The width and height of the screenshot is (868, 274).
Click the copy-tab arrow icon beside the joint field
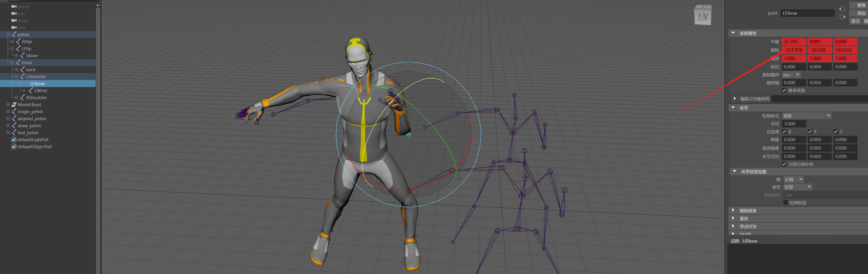click(x=842, y=9)
